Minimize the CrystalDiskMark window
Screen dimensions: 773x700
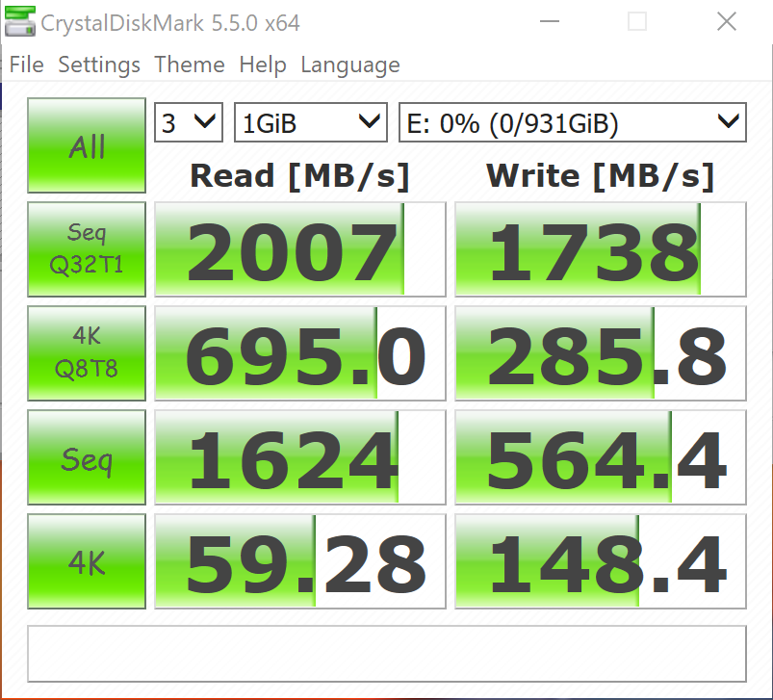point(549,22)
